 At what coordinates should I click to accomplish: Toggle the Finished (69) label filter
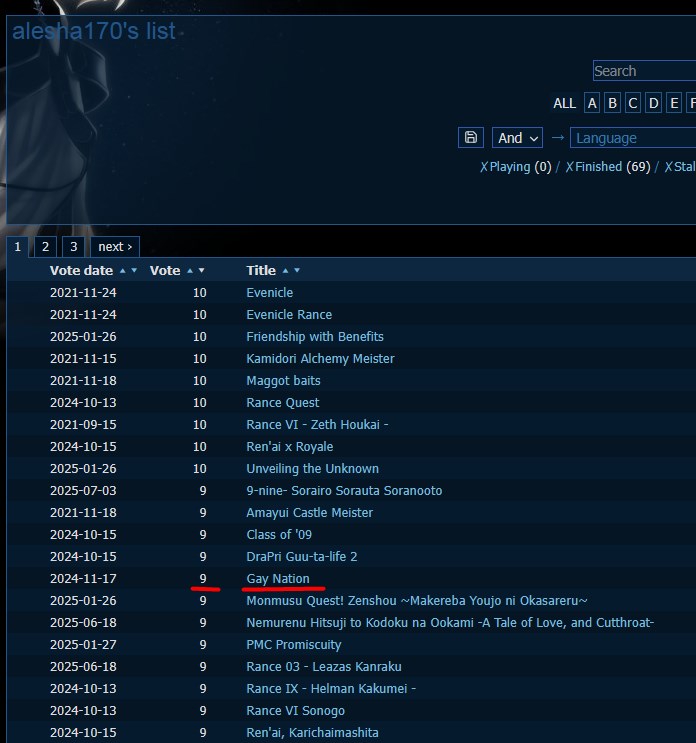pyautogui.click(x=608, y=167)
